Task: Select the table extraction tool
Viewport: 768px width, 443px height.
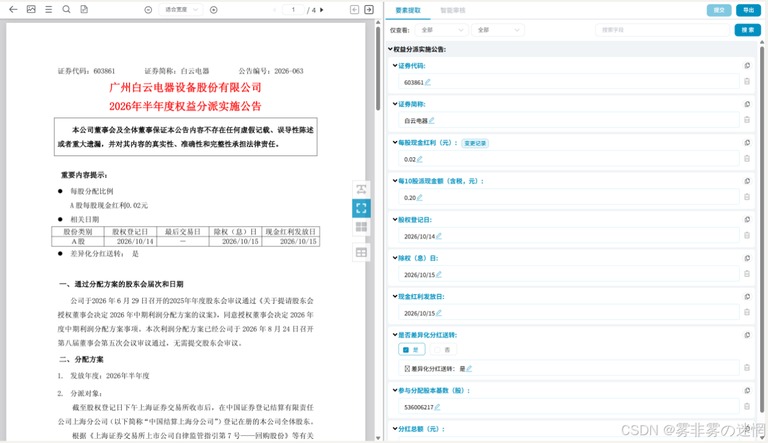Action: (x=361, y=252)
